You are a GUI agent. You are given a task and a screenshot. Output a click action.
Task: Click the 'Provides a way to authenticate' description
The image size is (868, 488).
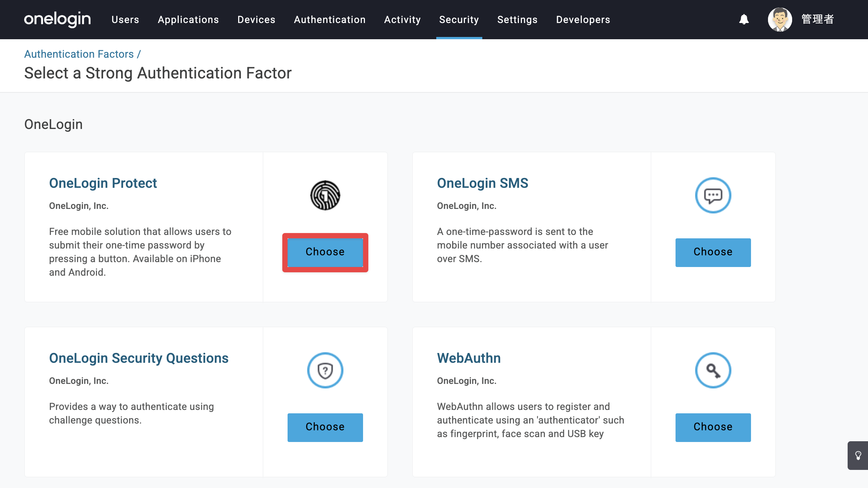coord(131,413)
